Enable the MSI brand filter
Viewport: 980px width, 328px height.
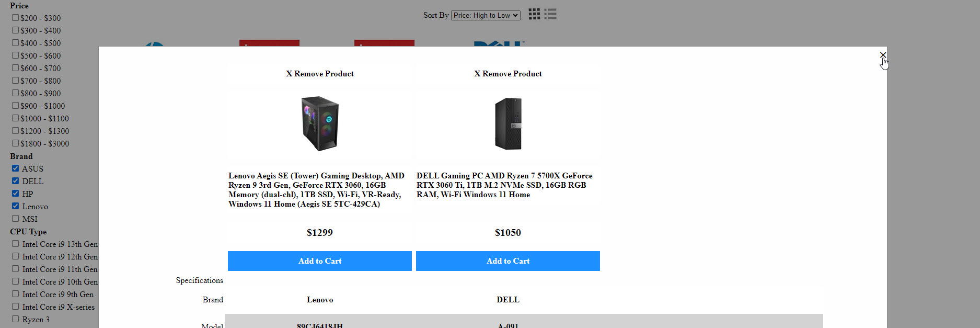(16, 219)
